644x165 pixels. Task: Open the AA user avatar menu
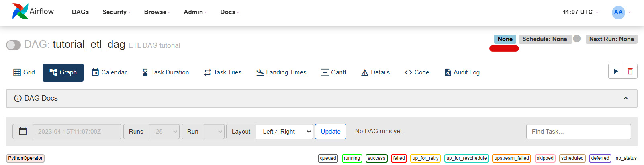(621, 12)
